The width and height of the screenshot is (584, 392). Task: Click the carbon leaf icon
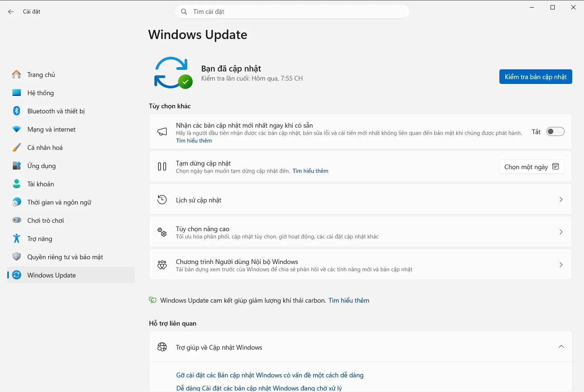tap(153, 300)
